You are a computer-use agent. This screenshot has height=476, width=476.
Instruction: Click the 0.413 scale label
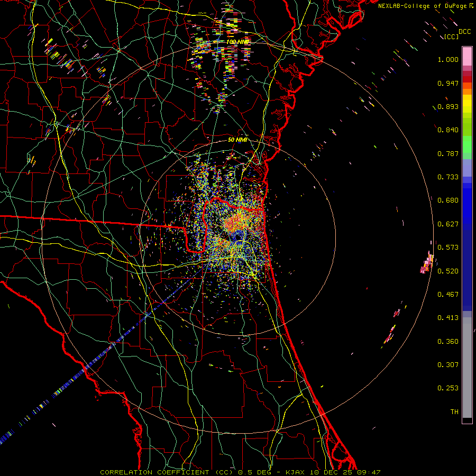pyautogui.click(x=448, y=318)
